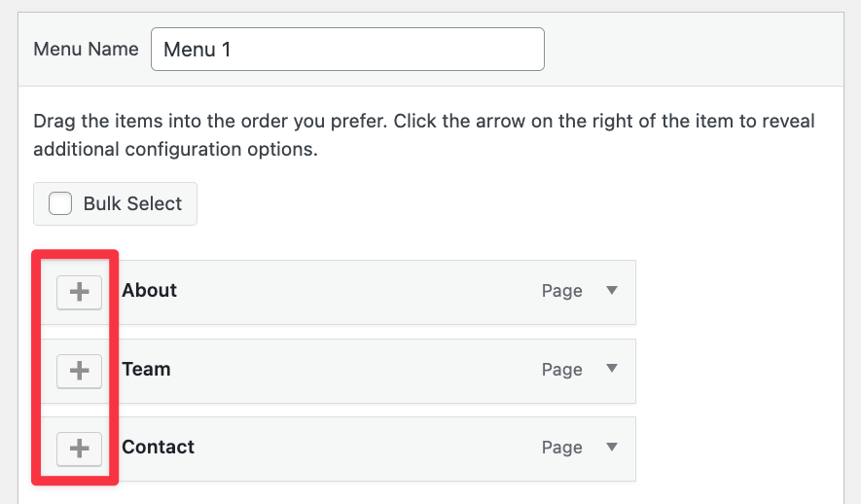Click the Page type label on About

click(561, 291)
